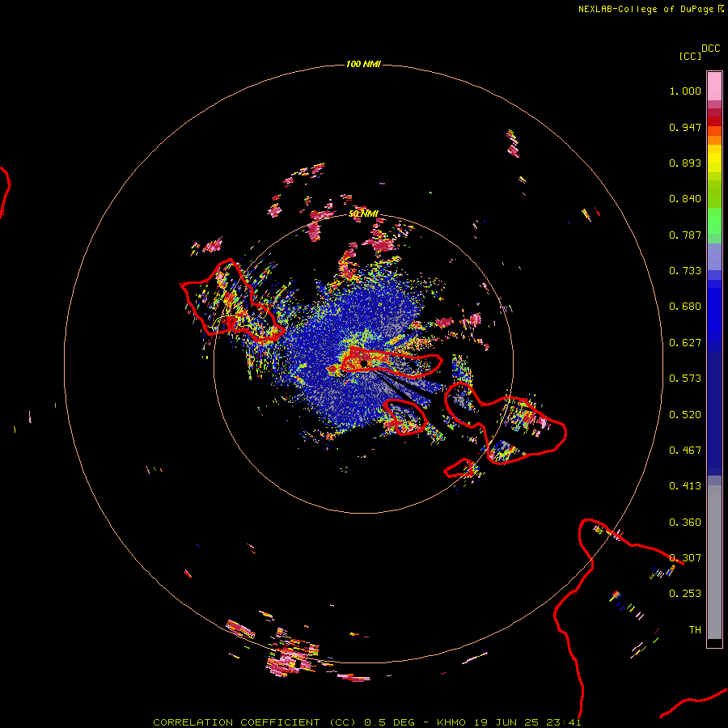The height and width of the screenshot is (728, 728).
Task: Click the 50 NMI range ring label
Action: coord(363,214)
